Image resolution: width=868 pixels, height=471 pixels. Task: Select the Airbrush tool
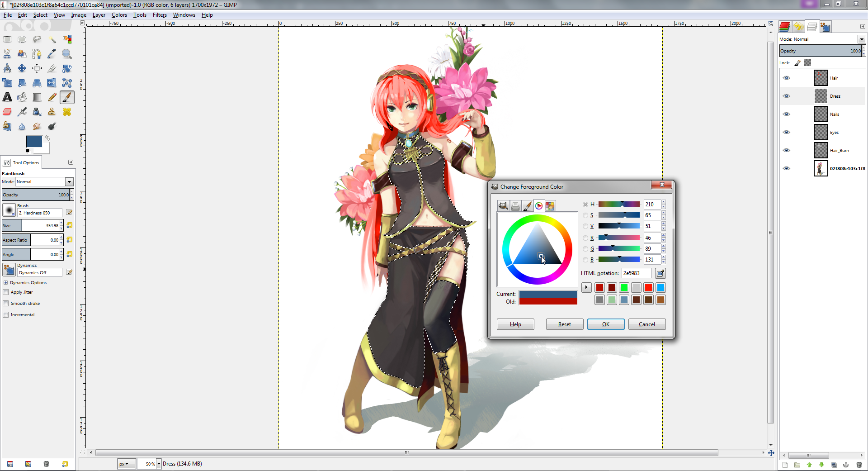(x=22, y=112)
